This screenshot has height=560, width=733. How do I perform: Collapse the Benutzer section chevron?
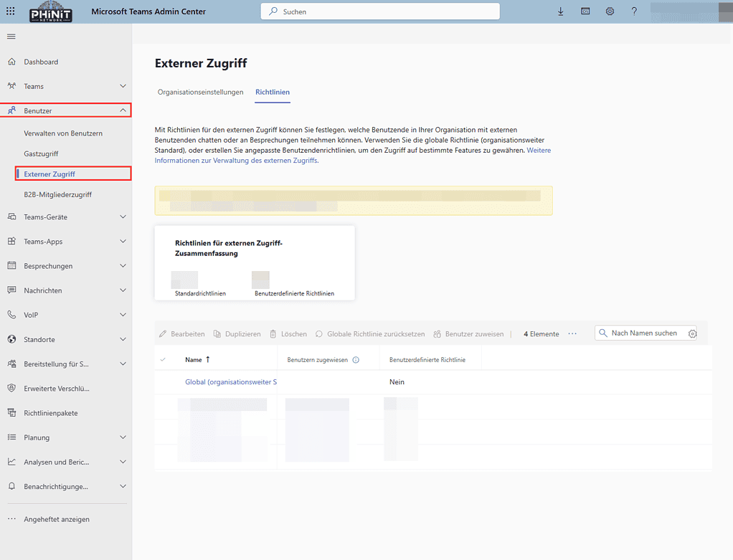[x=123, y=110]
